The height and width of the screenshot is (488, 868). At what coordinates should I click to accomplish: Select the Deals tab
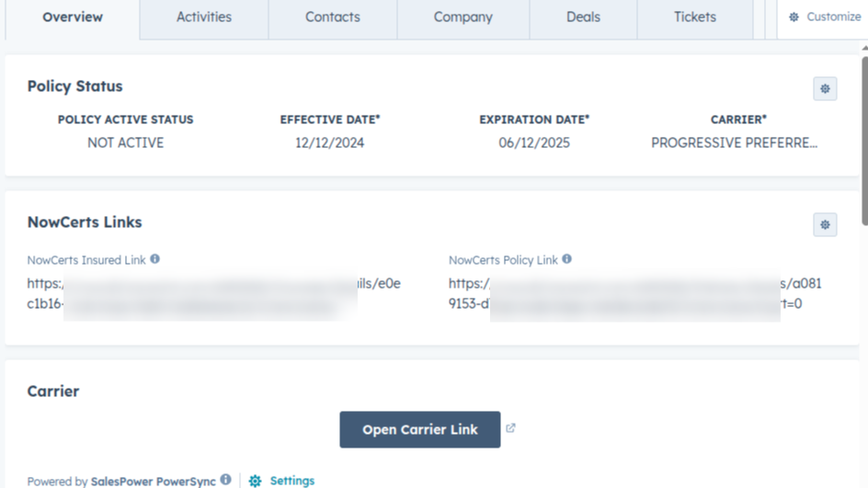[583, 17]
